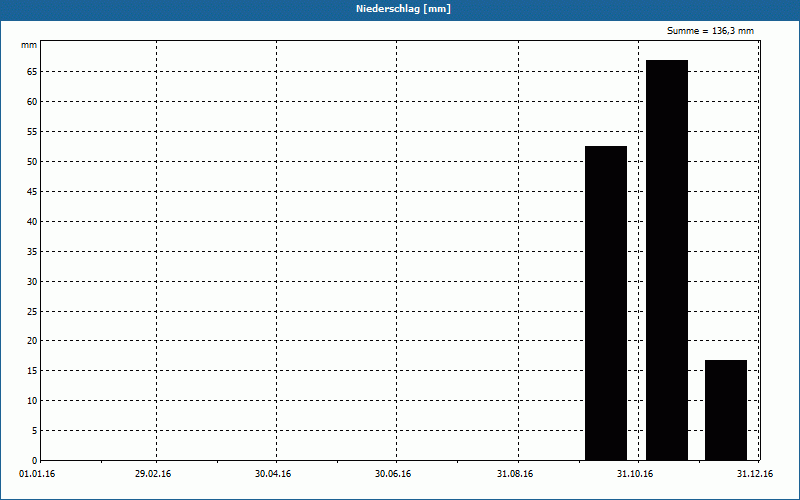This screenshot has width=800, height=500.
Task: Click the 31.12.16 date axis label
Action: (755, 474)
